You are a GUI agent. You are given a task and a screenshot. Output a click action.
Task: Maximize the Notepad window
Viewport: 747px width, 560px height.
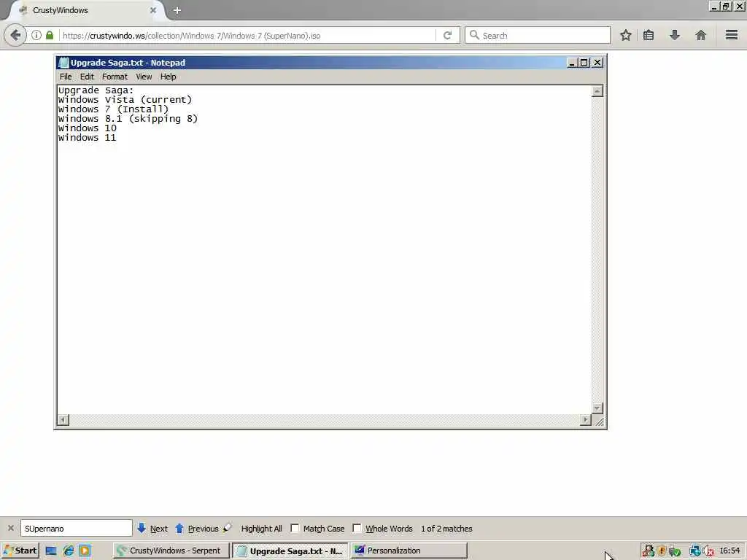pos(584,63)
